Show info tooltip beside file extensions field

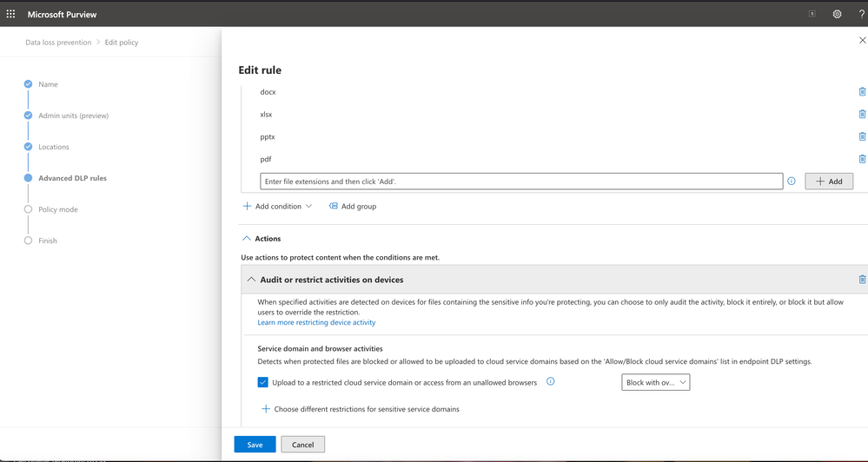[792, 181]
